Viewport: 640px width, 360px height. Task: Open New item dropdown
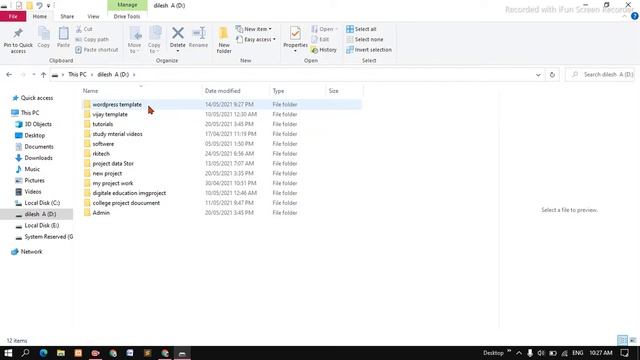(253, 29)
